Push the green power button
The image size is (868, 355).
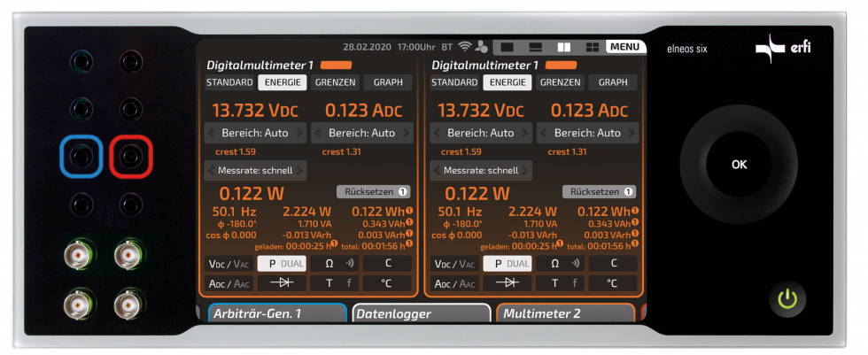pos(787,298)
